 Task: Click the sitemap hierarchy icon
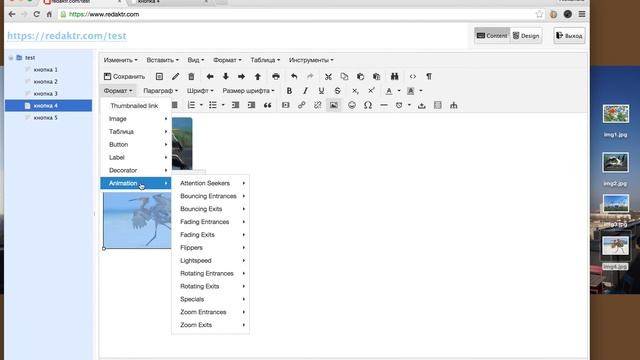click(453, 105)
